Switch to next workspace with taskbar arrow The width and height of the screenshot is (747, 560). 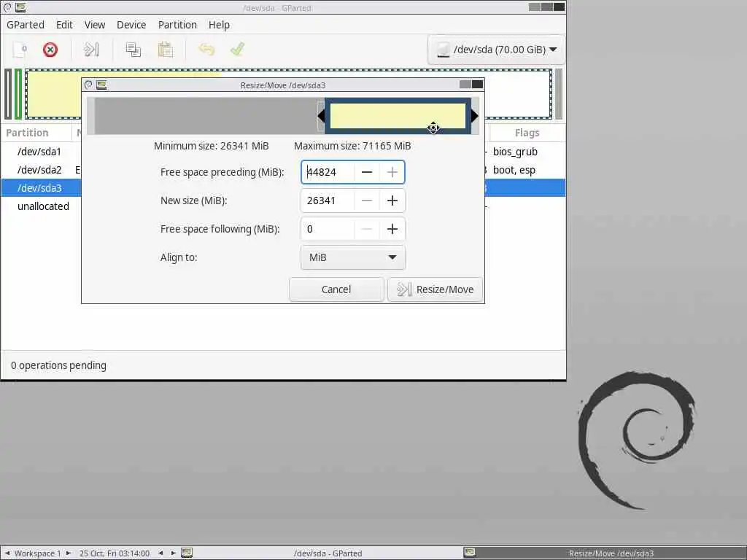[69, 553]
